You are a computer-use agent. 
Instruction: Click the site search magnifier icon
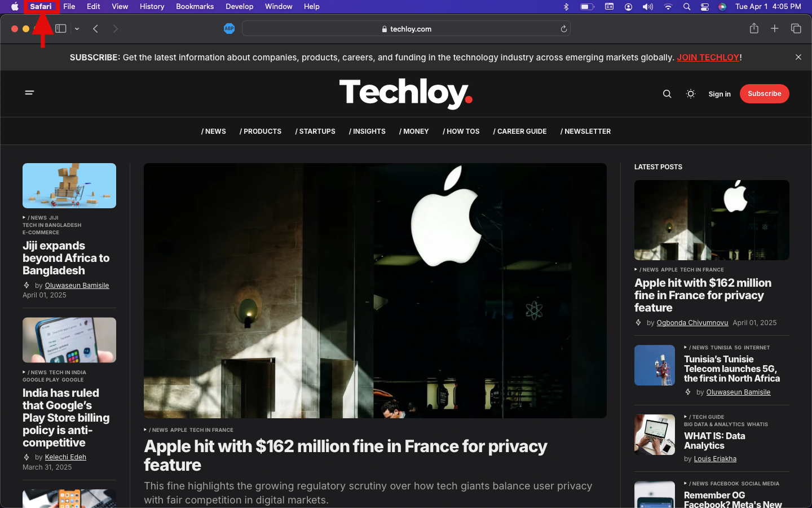coord(667,94)
